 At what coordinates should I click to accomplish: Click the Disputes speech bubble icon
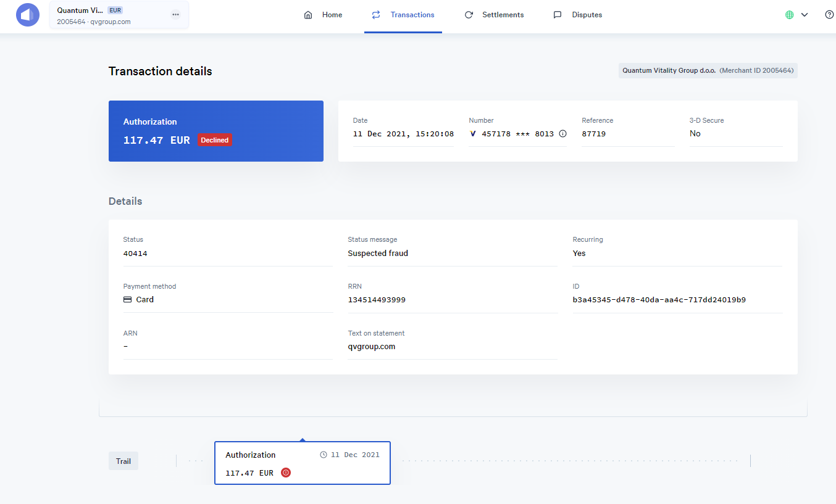point(558,15)
